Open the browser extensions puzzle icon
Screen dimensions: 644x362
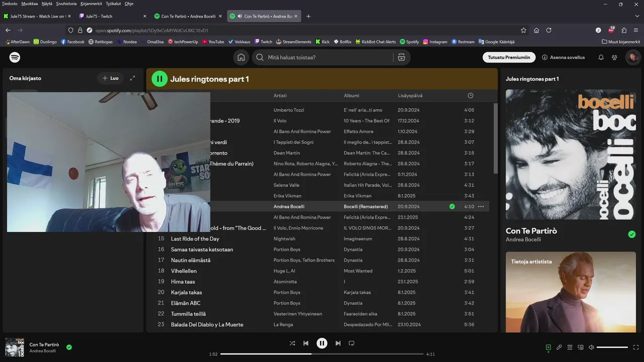click(624, 30)
